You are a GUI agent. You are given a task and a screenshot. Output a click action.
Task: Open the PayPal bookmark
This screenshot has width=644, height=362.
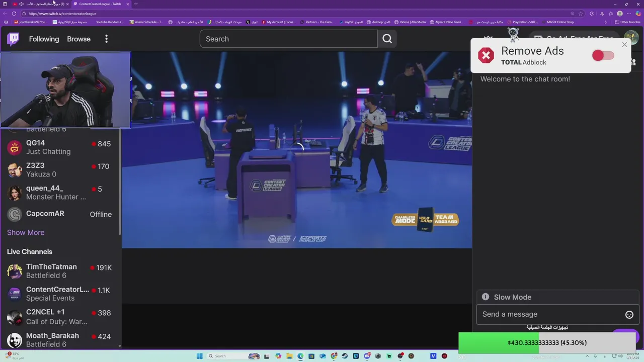[351, 22]
